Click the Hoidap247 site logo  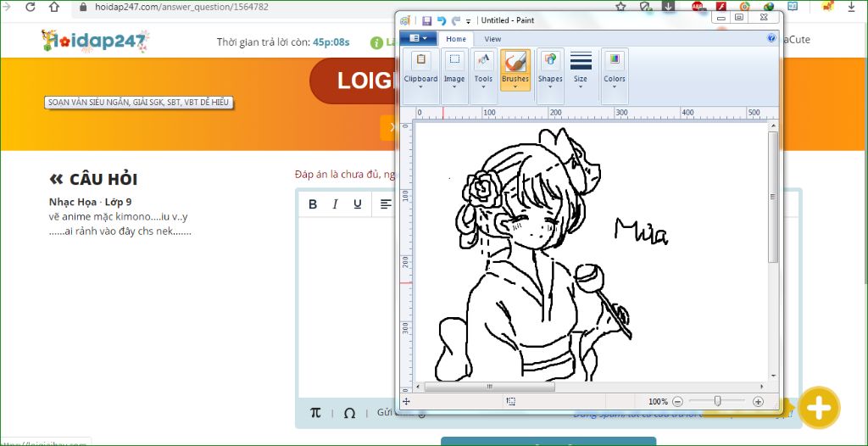pos(95,42)
